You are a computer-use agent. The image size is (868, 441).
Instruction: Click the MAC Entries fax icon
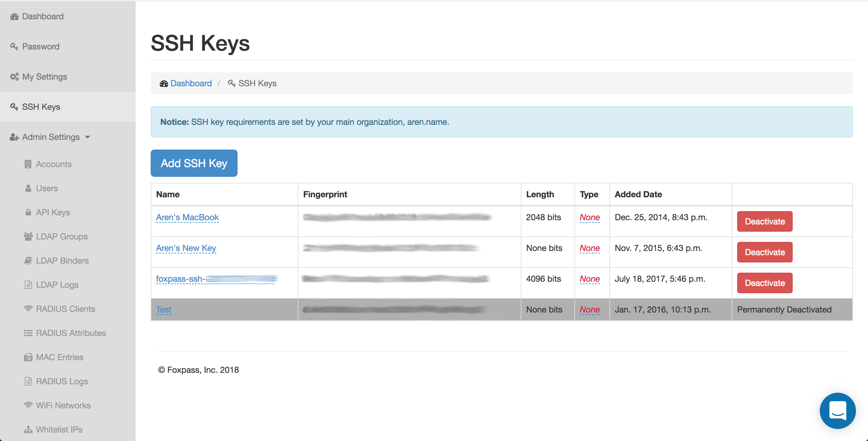click(28, 357)
